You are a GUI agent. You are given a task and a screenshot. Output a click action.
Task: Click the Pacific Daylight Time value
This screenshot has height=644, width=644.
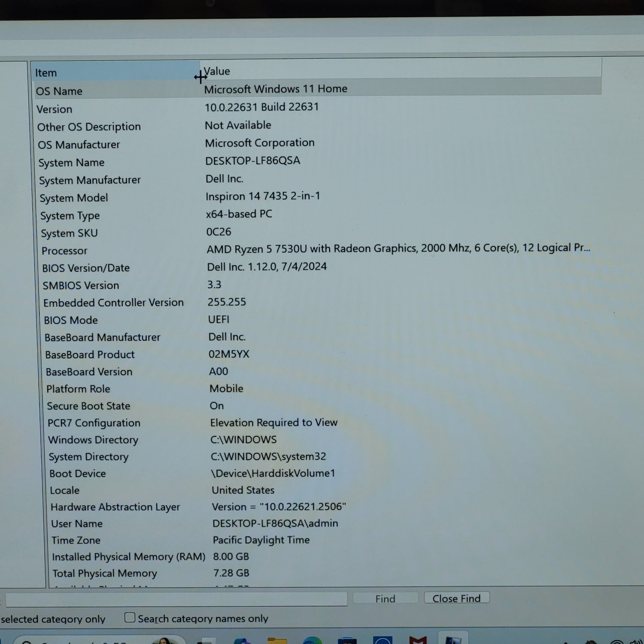tap(261, 540)
